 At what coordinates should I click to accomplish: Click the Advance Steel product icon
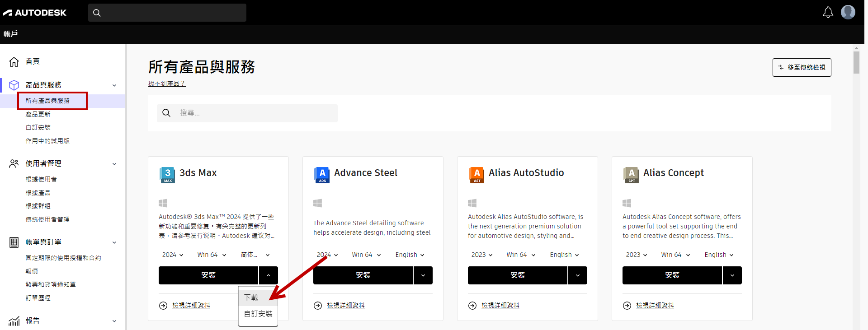click(x=322, y=175)
